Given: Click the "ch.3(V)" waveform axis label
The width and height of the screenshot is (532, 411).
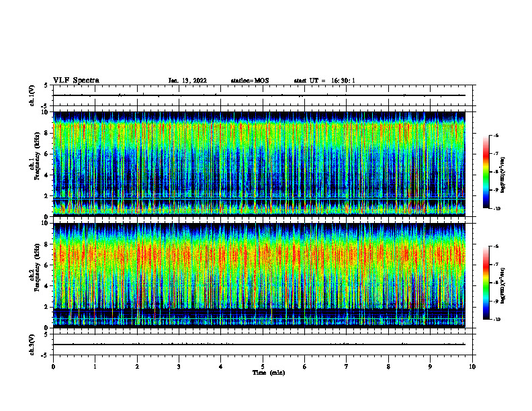Looking at the screenshot, I should [x=32, y=345].
